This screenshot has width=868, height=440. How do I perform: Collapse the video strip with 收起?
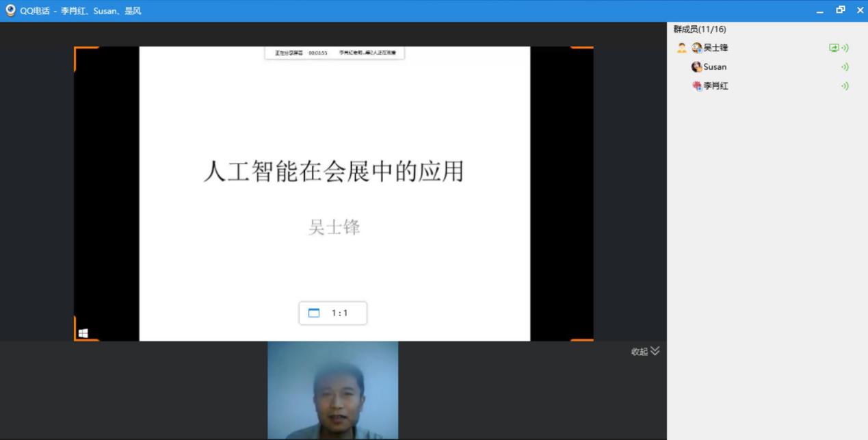tap(639, 352)
